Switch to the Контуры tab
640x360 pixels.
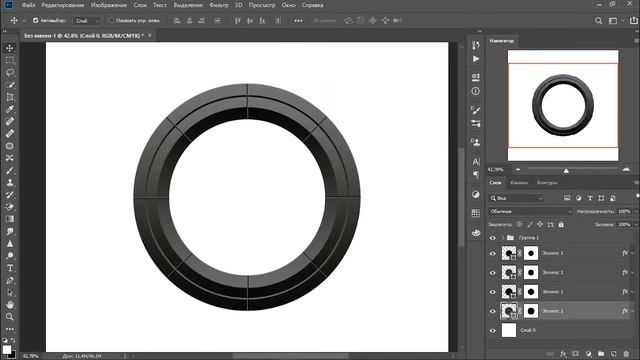pos(547,183)
